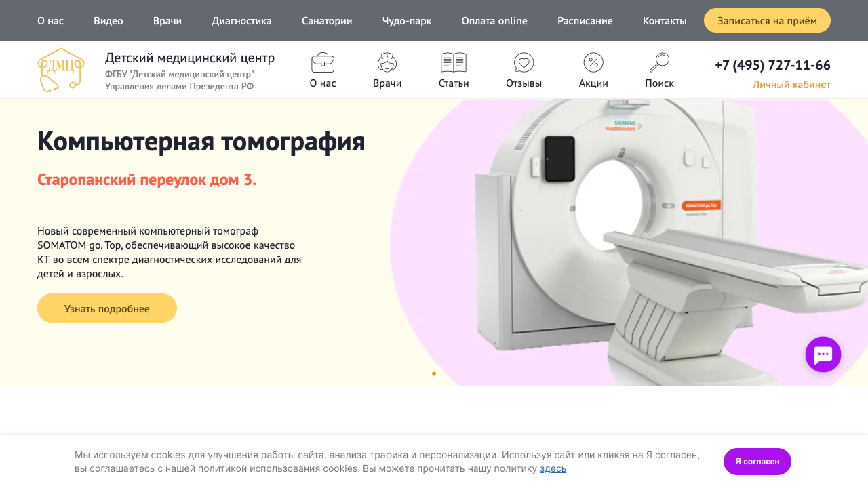Click 'Акции' label under percent icon
Viewport: 868px width, 488px height.
tap(593, 83)
